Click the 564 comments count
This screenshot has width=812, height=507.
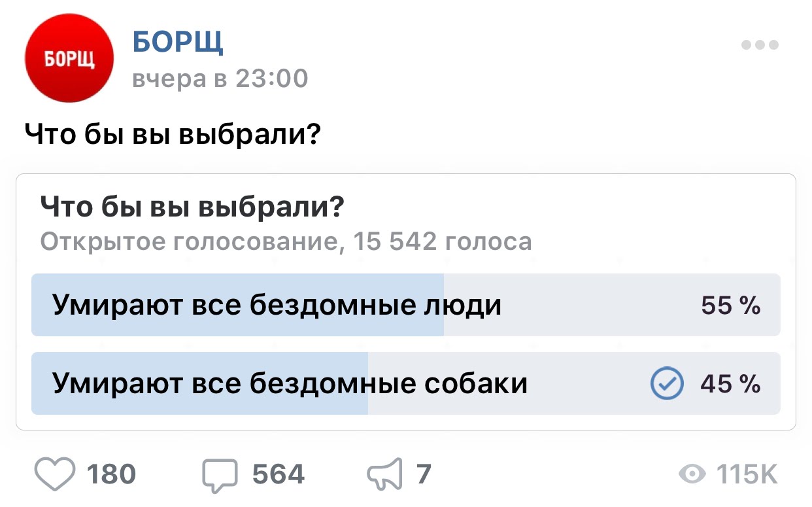coord(279,474)
